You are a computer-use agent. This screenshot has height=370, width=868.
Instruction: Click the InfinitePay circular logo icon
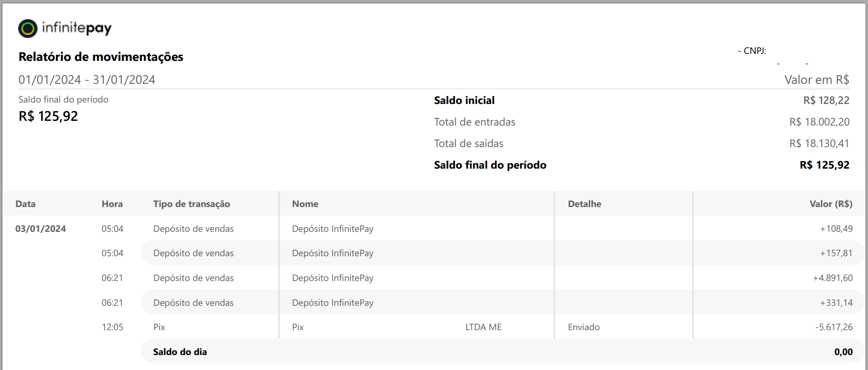tap(28, 29)
